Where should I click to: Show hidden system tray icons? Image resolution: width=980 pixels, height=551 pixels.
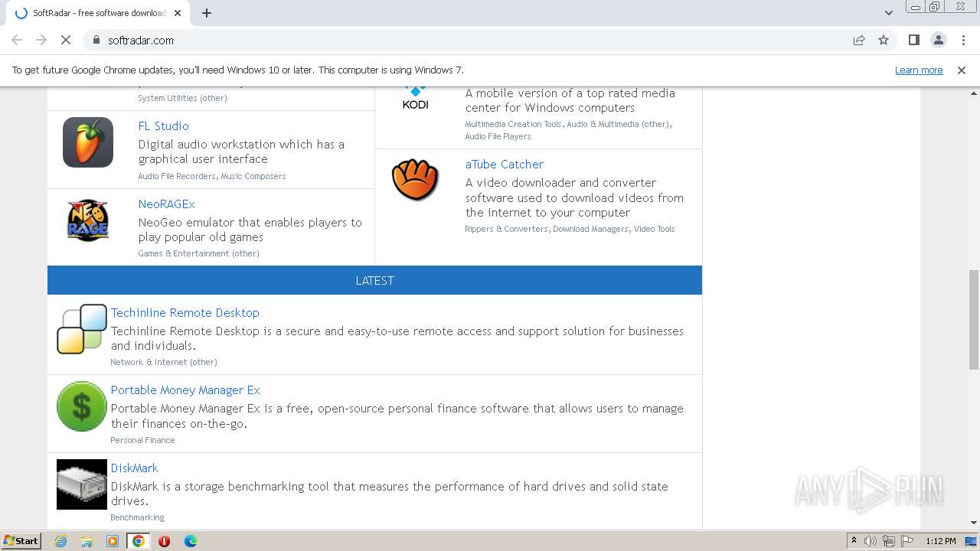coord(854,541)
